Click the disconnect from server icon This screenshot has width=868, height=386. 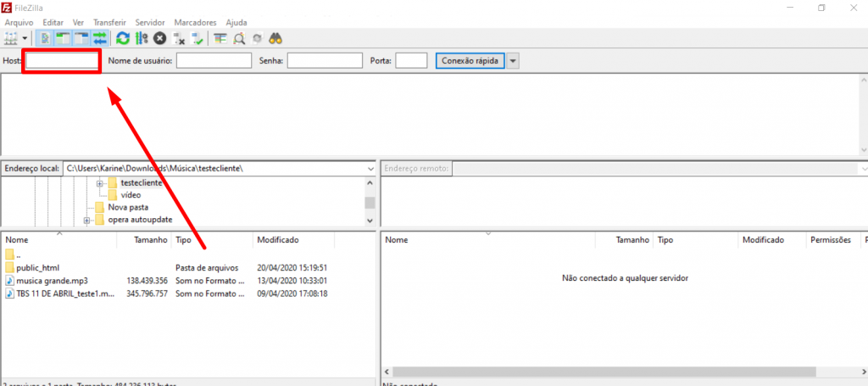(179, 38)
